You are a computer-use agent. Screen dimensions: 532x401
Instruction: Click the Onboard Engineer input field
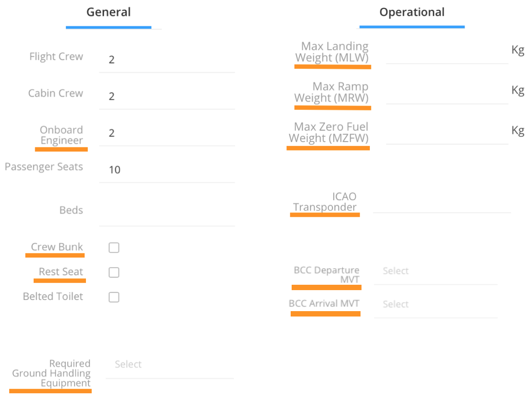pos(166,133)
